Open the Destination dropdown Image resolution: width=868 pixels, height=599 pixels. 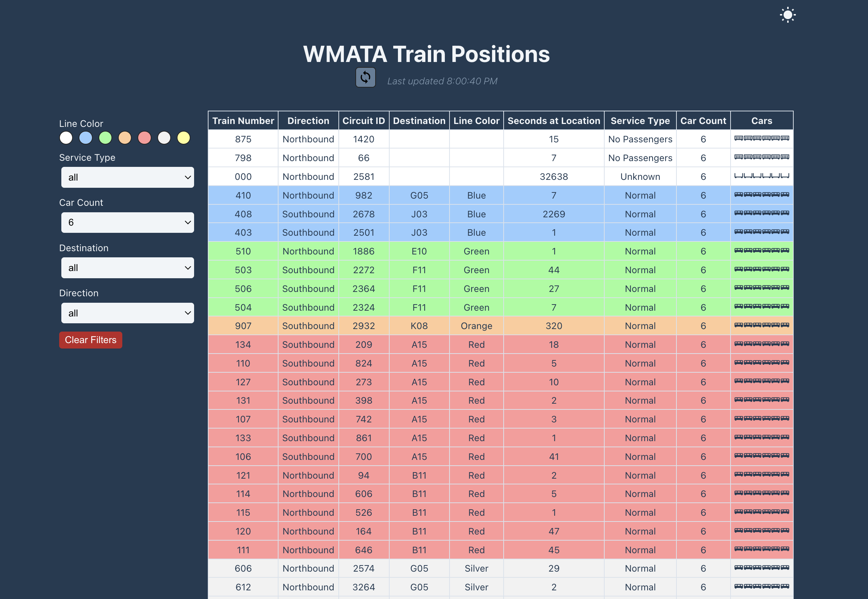(x=127, y=267)
